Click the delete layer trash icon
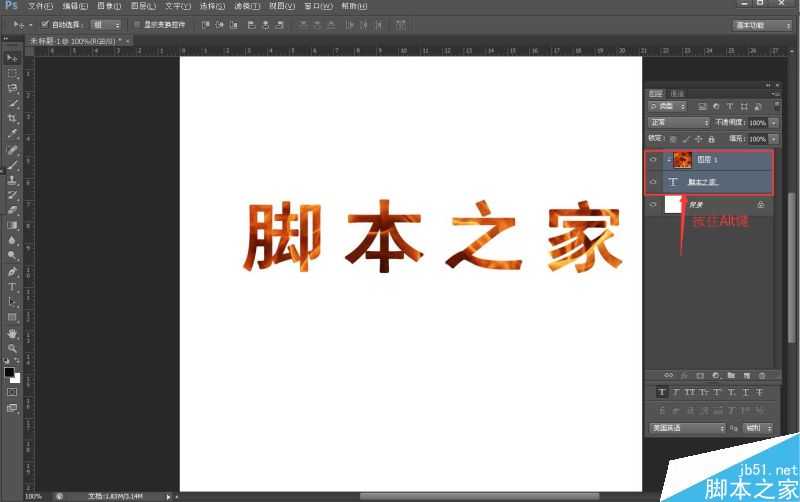 click(x=760, y=374)
